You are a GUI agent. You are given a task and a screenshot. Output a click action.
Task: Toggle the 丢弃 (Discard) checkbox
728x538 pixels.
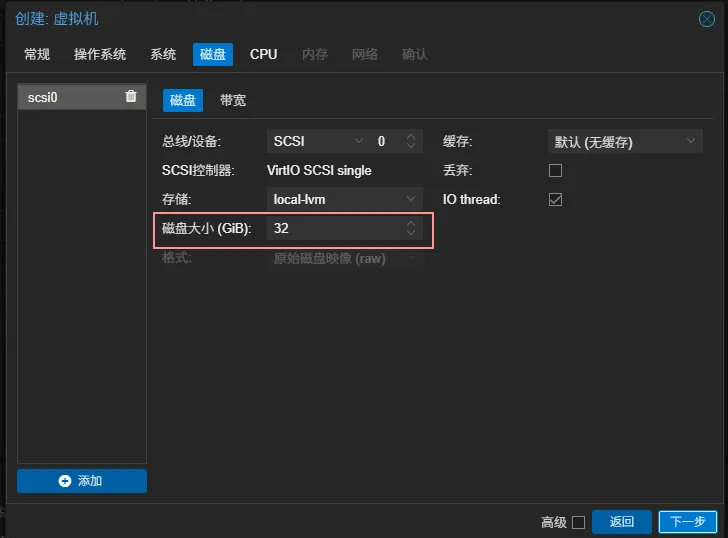(x=556, y=171)
